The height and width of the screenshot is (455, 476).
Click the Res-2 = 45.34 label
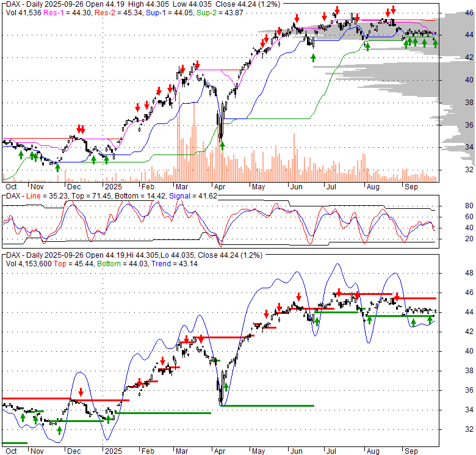pyautogui.click(x=118, y=12)
